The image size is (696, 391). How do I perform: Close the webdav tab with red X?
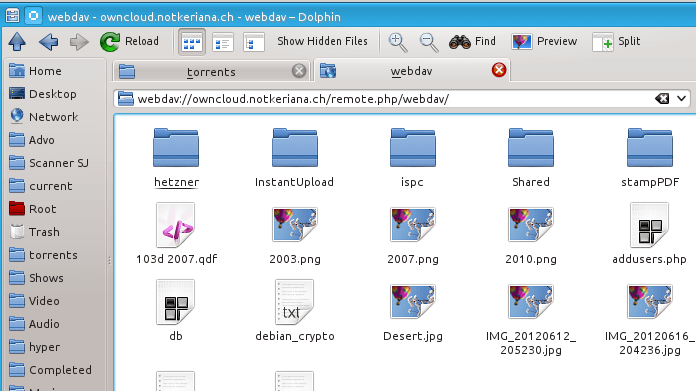point(499,70)
